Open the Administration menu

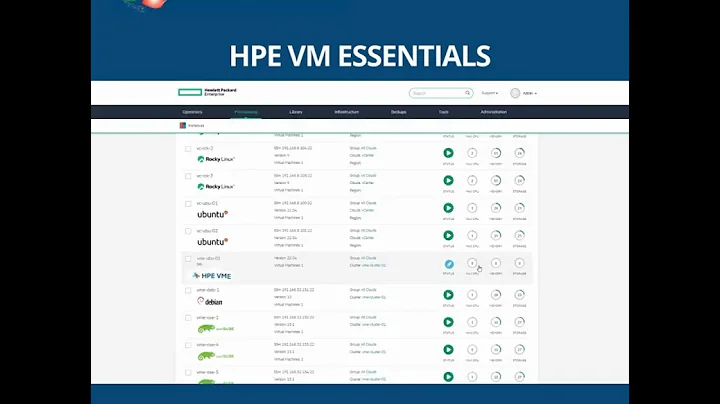pos(494,112)
